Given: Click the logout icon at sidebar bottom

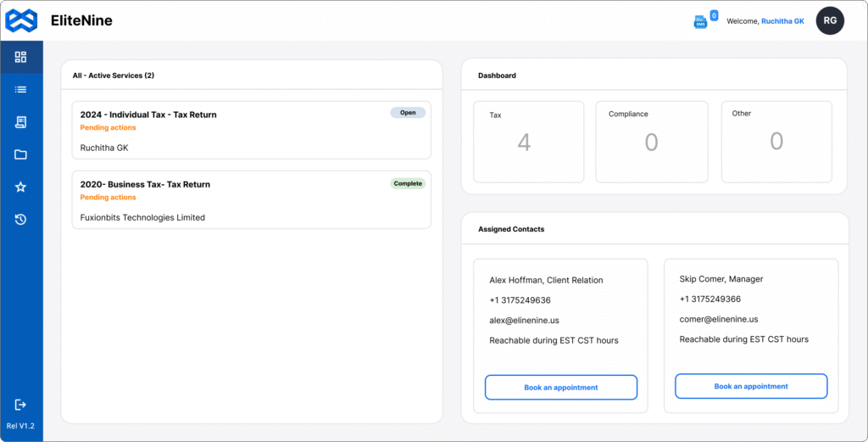Looking at the screenshot, I should click(x=21, y=405).
